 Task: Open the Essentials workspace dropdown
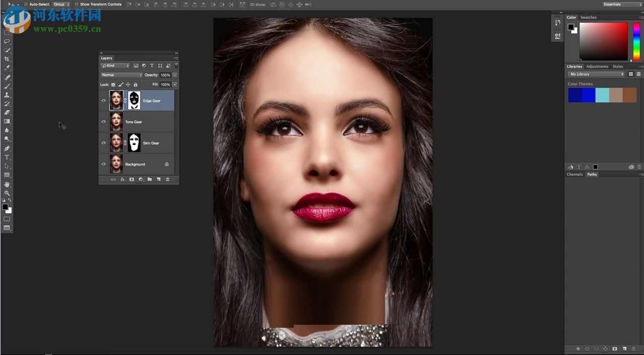coord(622,5)
